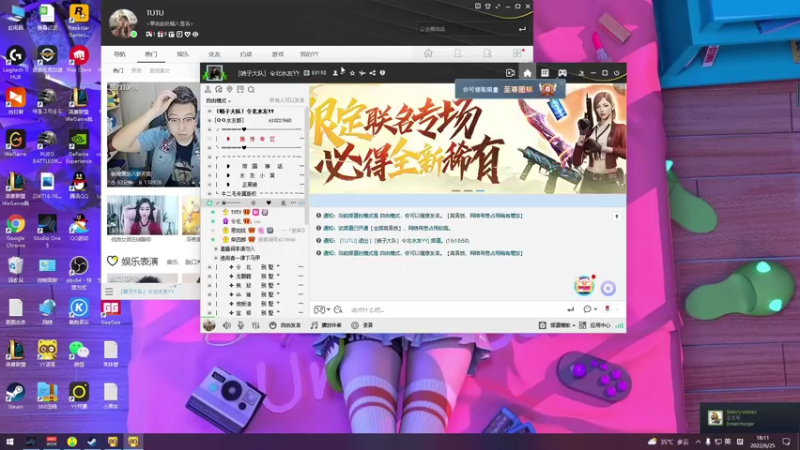800x450 pixels.
Task: Mute the speaker in channel bottom bar
Action: click(227, 325)
